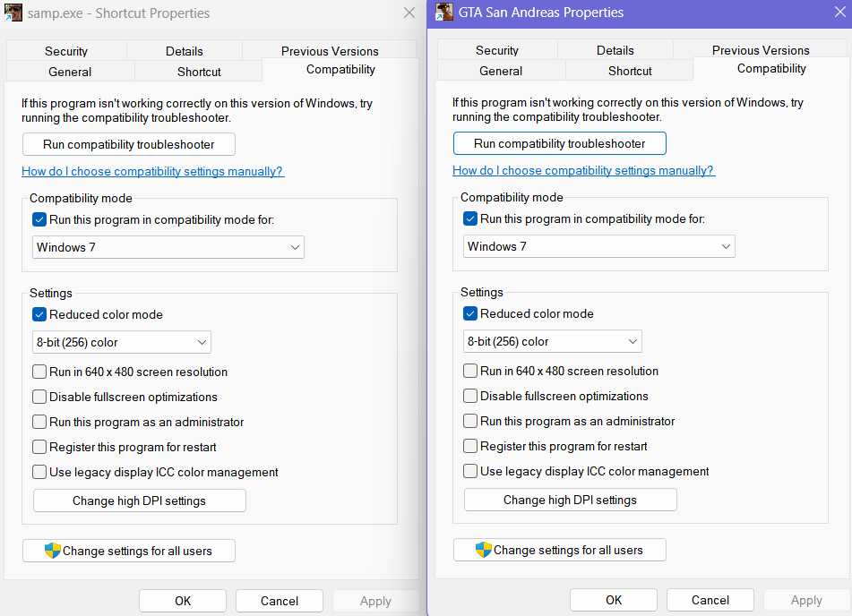
Task: Close the samp.exe Shortcut Properties window
Action: coord(409,13)
